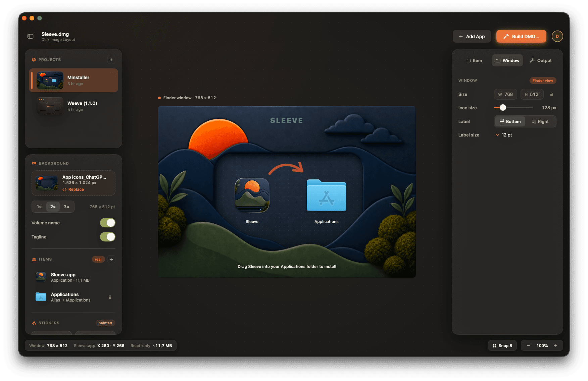Select the Applications folder on canvas
This screenshot has width=588, height=381.
tap(327, 195)
